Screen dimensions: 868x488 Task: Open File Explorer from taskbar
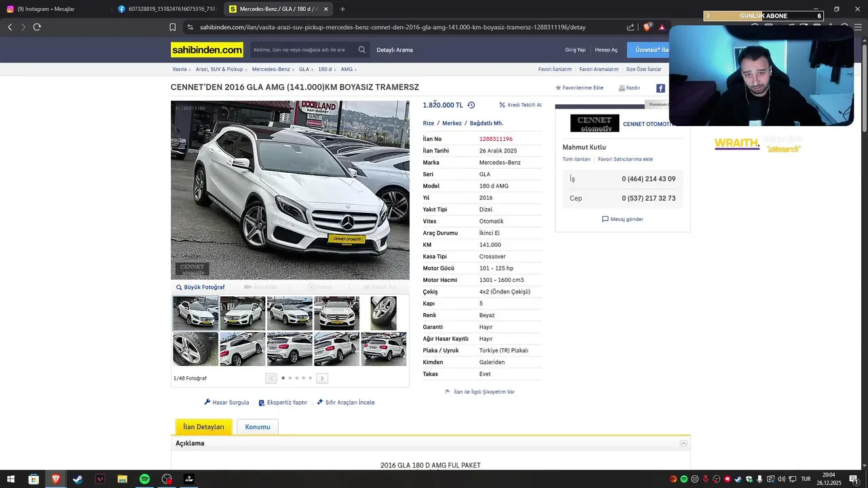tap(122, 479)
